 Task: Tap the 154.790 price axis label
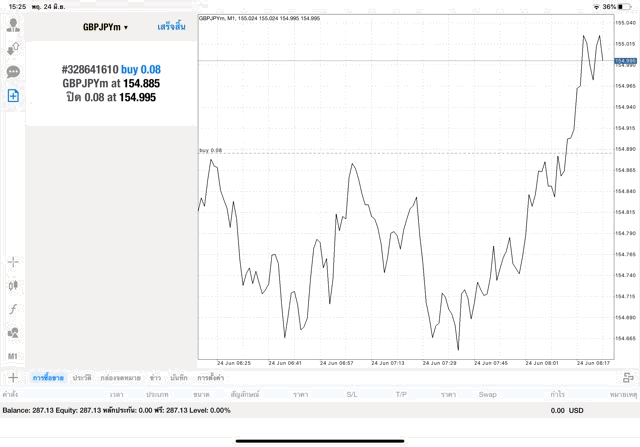click(x=625, y=233)
